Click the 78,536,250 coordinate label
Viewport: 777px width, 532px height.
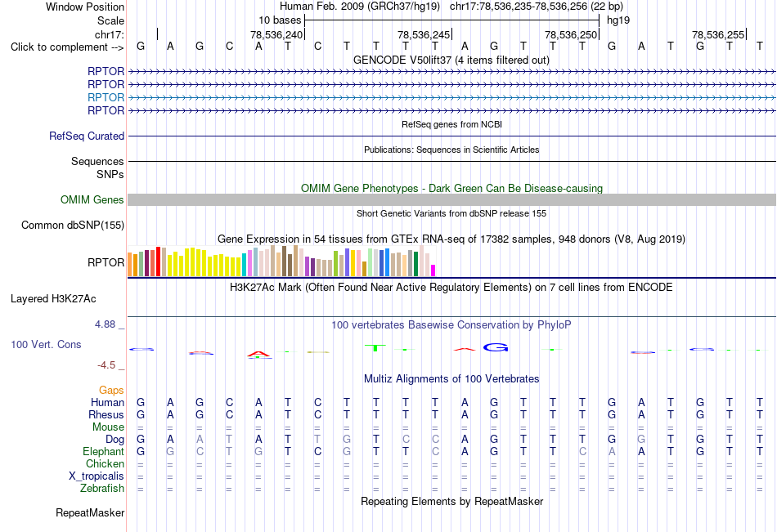pos(571,34)
